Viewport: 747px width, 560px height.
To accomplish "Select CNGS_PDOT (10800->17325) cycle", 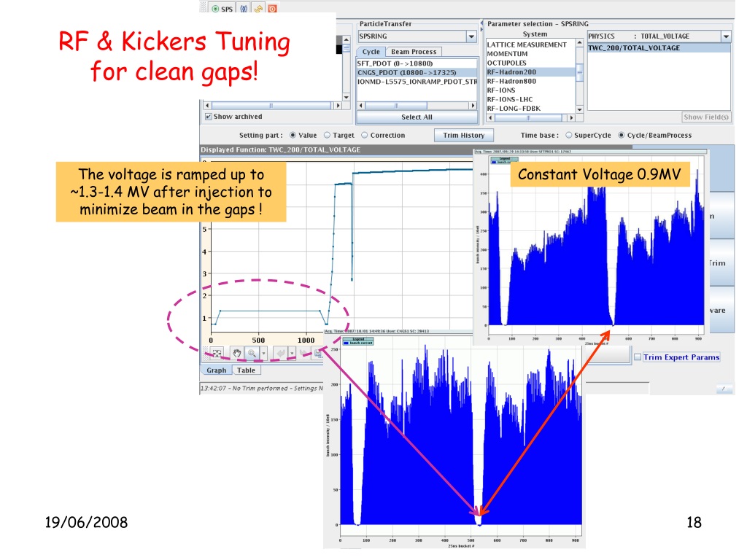I will 417,72.
